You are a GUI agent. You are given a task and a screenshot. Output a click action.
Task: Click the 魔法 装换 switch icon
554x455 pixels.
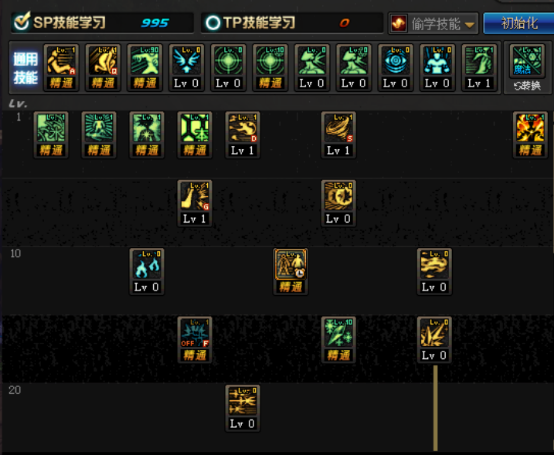tap(527, 69)
